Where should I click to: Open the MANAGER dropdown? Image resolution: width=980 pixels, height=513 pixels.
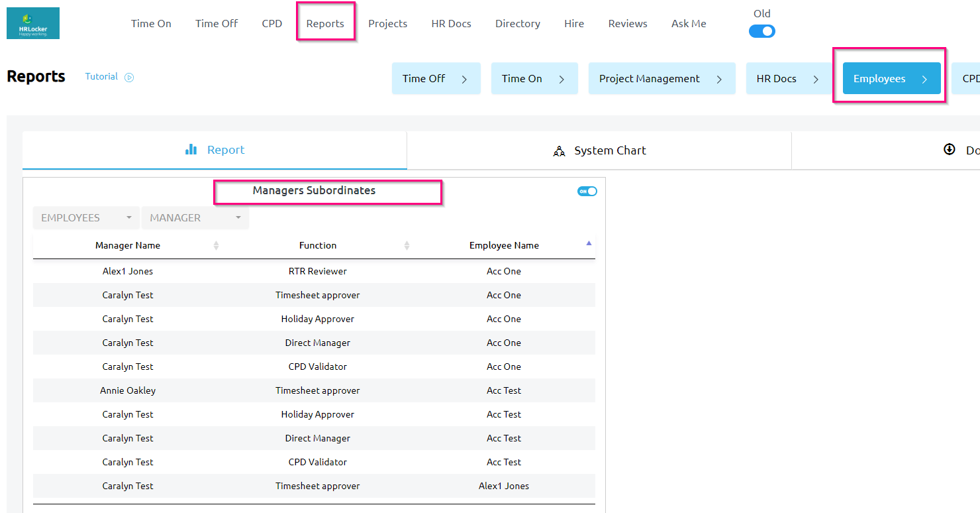tap(195, 218)
